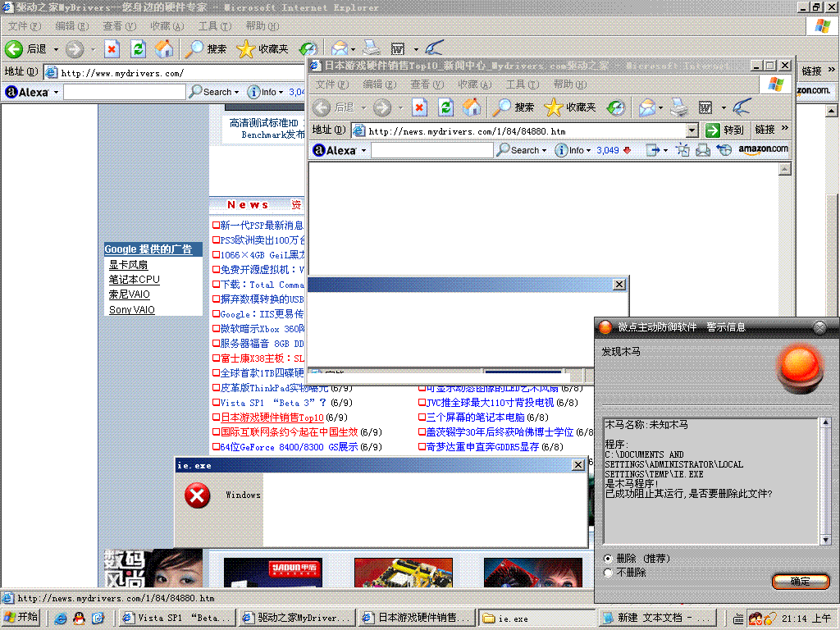Image resolution: width=840 pixels, height=630 pixels.
Task: Open 文件(F) menu in front IE window
Action: pos(331,84)
